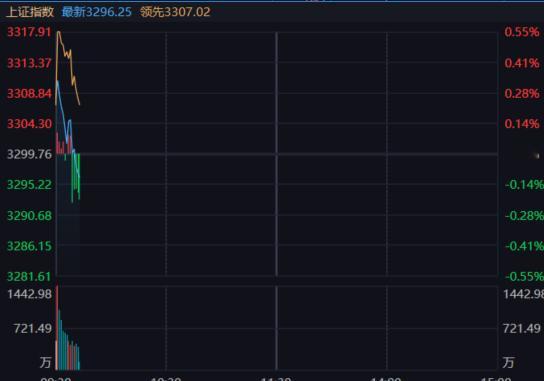Select the 3308.84 price level label
The image size is (544, 381).
pyautogui.click(x=29, y=93)
